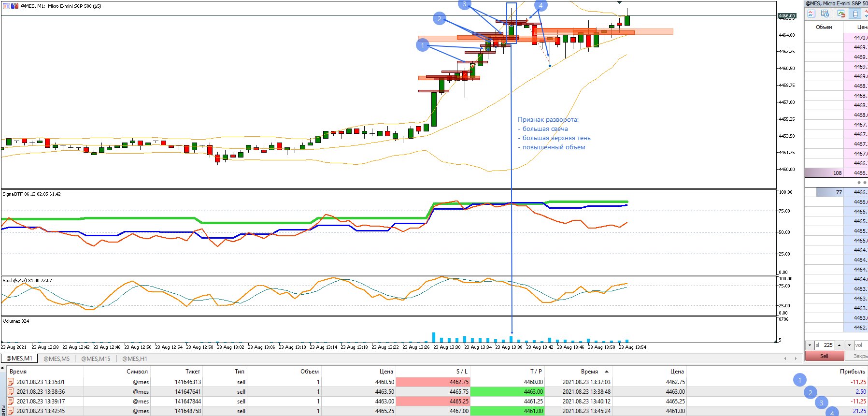This screenshot has width=868, height=416.
Task: Sort history by the second Время column
Action: (x=589, y=372)
